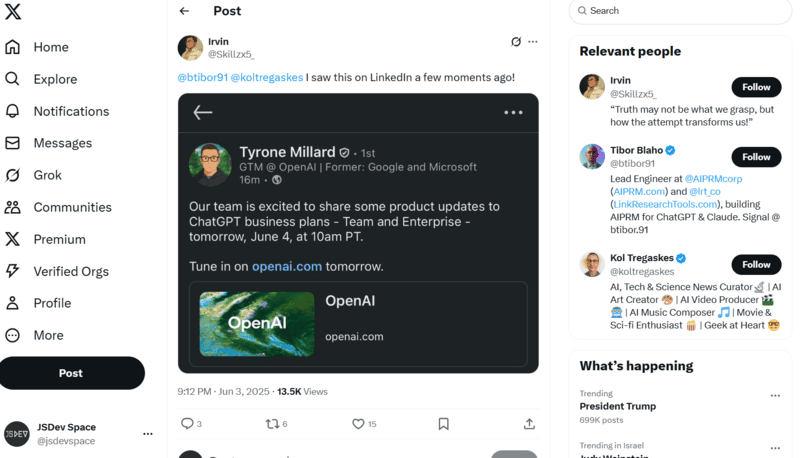Click the Grok icon beside post menu
The width and height of the screenshot is (800, 458).
516,42
